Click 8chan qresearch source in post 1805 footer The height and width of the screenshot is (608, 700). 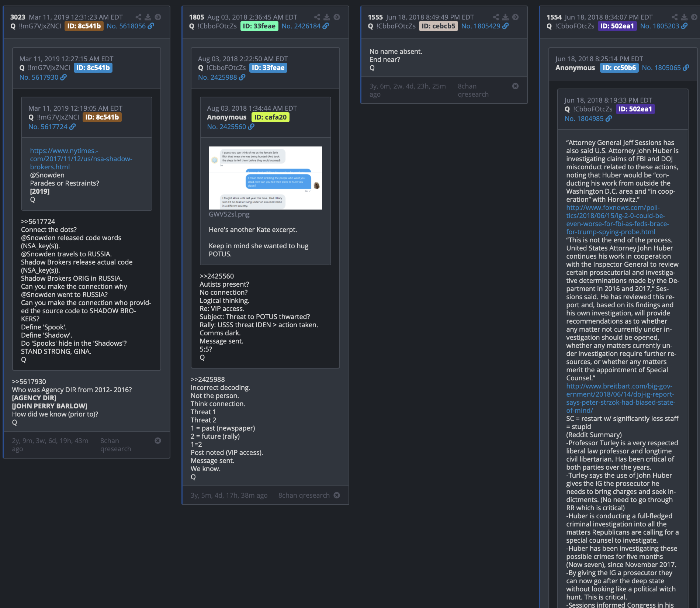pos(304,495)
